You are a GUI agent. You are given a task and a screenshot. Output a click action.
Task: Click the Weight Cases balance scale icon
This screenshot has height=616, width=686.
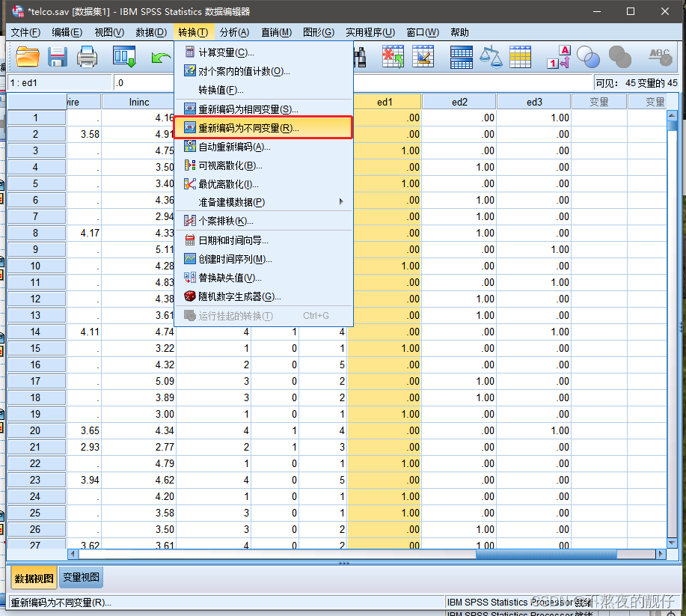(491, 57)
